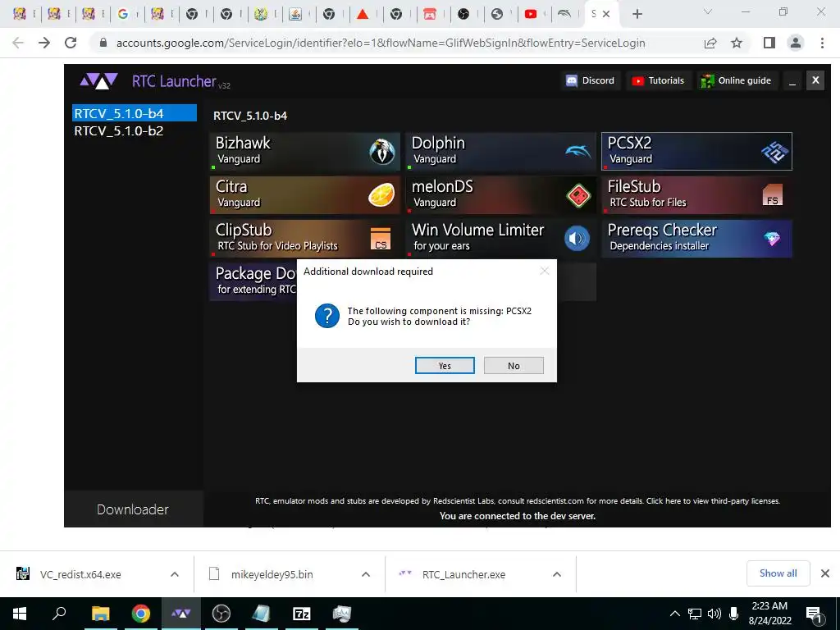The image size is (840, 630).
Task: Open the Discord link
Action: click(591, 80)
